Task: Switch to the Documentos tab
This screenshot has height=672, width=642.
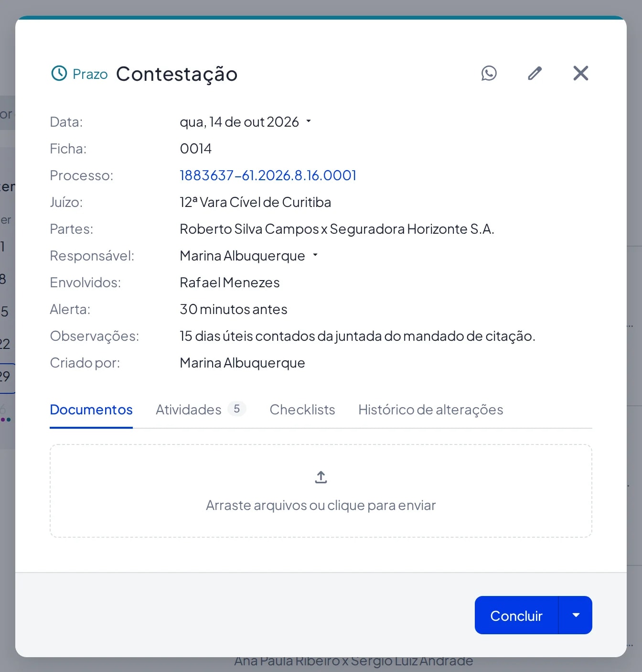Action: [x=91, y=410]
